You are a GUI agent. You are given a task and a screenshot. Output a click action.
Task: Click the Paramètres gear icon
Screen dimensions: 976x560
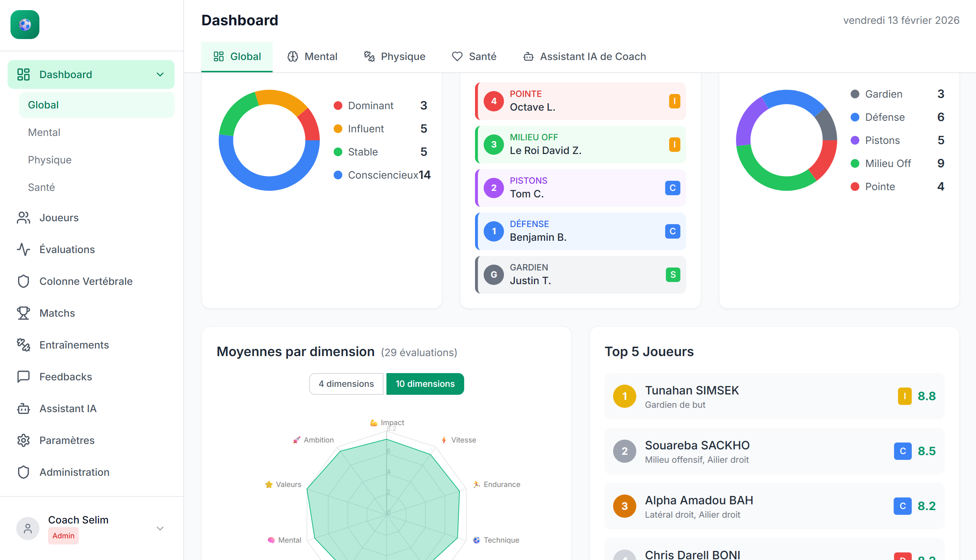23,440
